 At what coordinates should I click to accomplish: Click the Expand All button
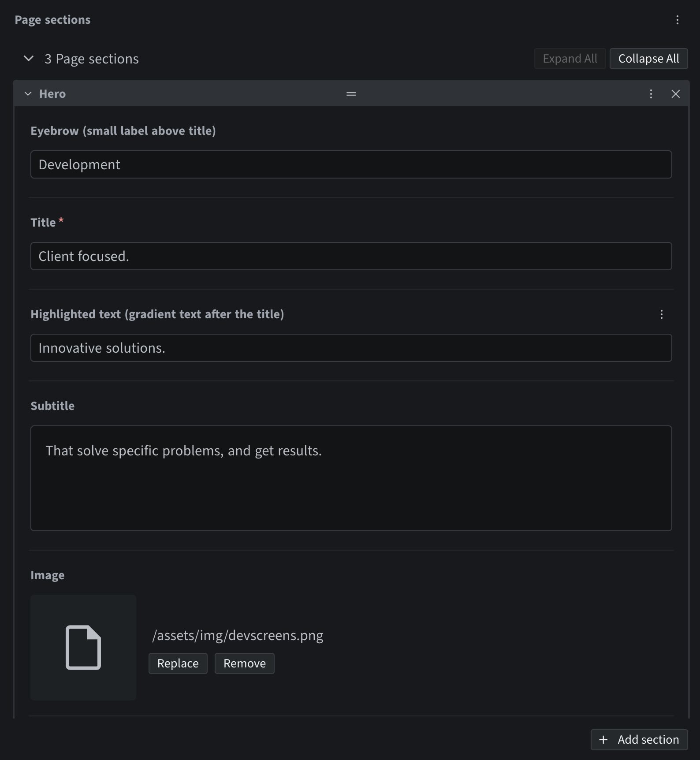click(570, 59)
